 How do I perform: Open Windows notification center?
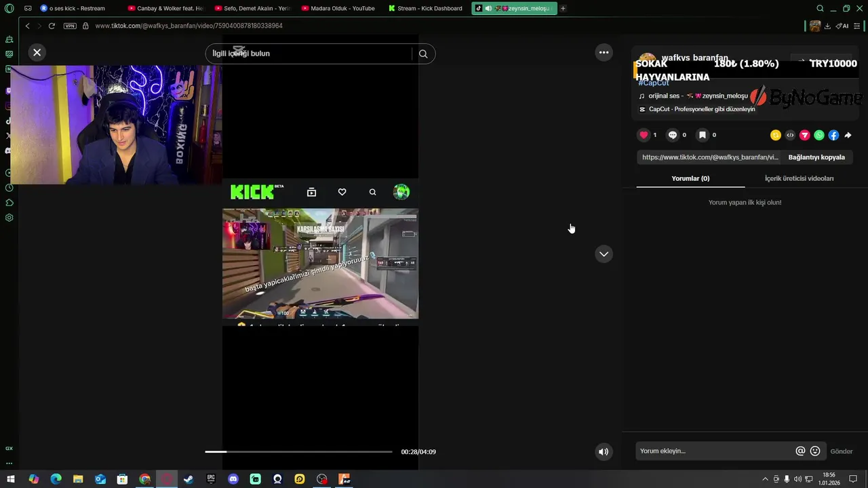(853, 479)
